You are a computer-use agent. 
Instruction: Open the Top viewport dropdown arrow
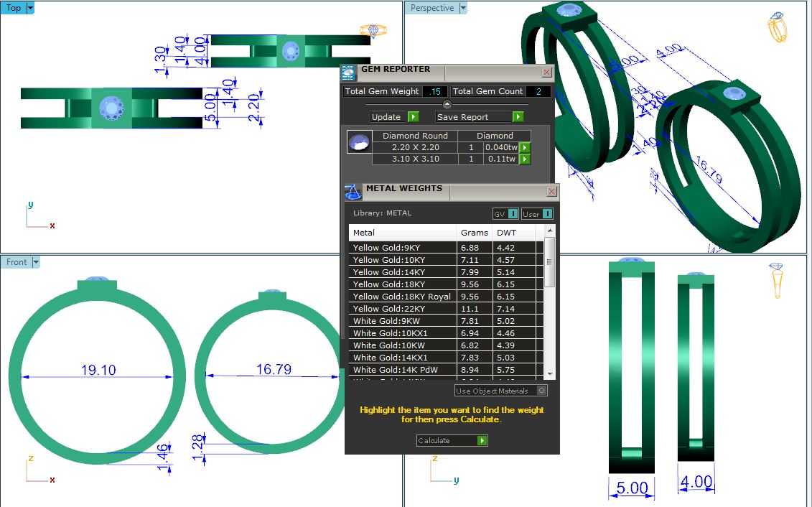pyautogui.click(x=30, y=8)
